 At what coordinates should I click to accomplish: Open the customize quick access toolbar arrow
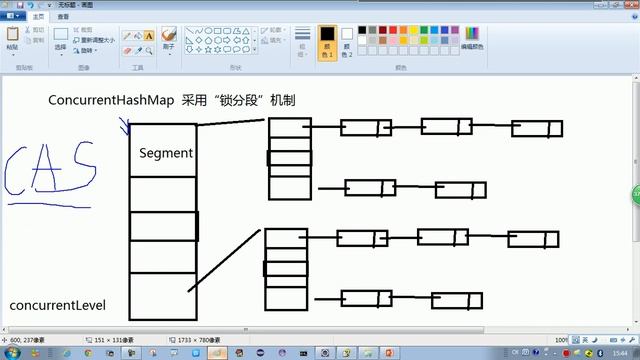coord(50,5)
